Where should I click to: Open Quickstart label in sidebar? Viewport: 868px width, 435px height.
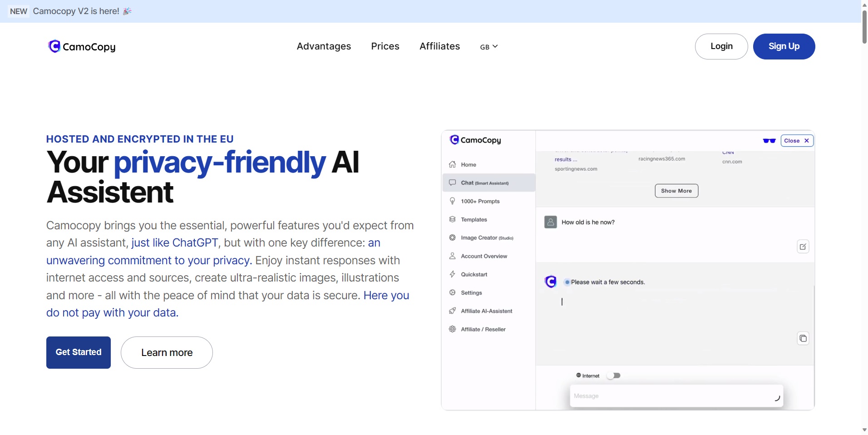(474, 275)
